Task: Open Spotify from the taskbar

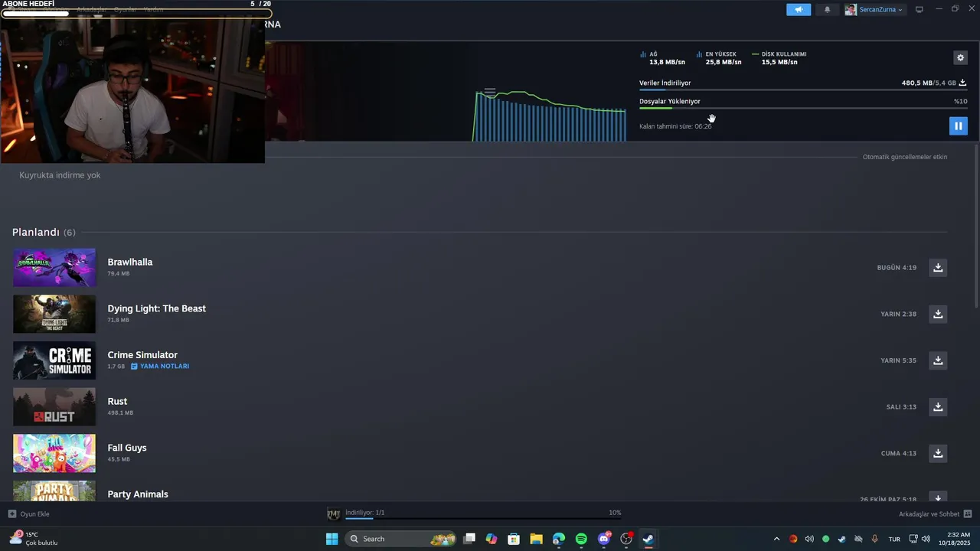Action: pos(581,539)
